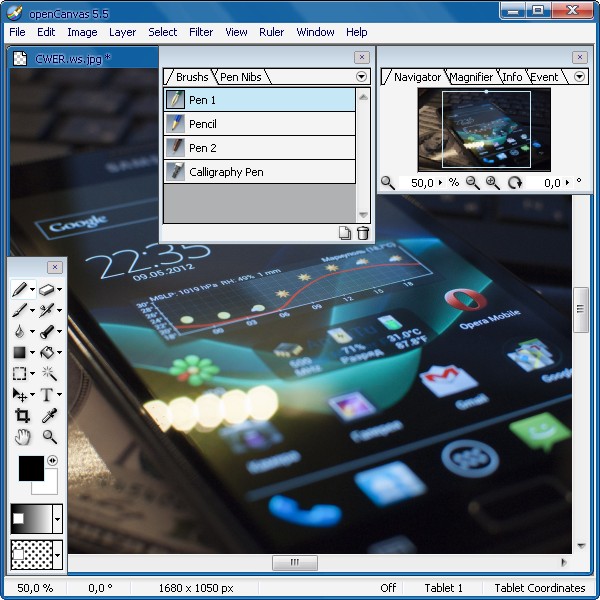Select the Eyedropper color picker tool
The image size is (600, 600).
click(x=48, y=416)
